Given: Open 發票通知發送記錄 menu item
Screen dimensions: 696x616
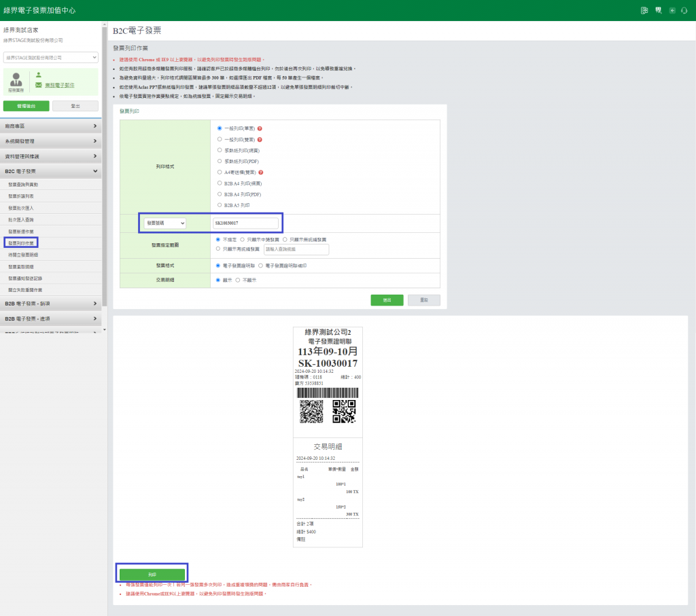Looking at the screenshot, I should click(x=25, y=278).
